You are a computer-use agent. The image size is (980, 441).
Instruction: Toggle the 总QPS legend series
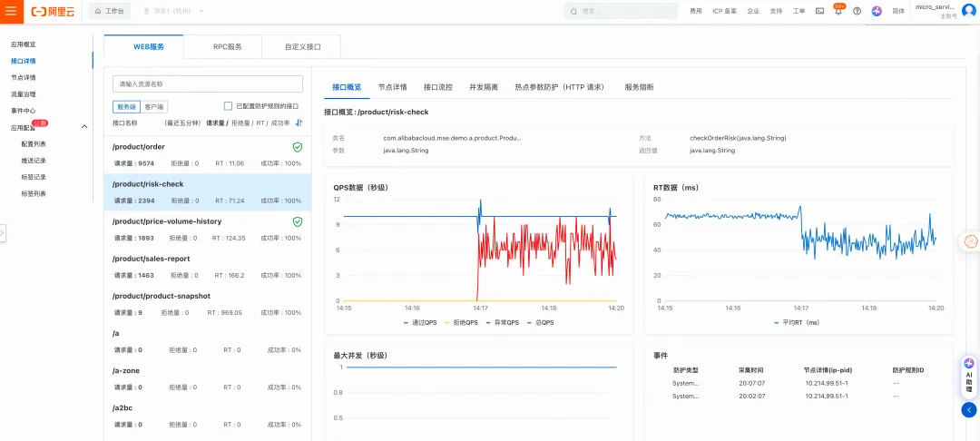pos(540,323)
